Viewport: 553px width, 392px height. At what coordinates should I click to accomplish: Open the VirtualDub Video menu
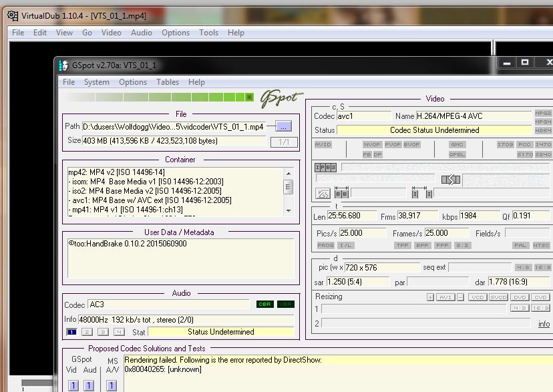(111, 32)
